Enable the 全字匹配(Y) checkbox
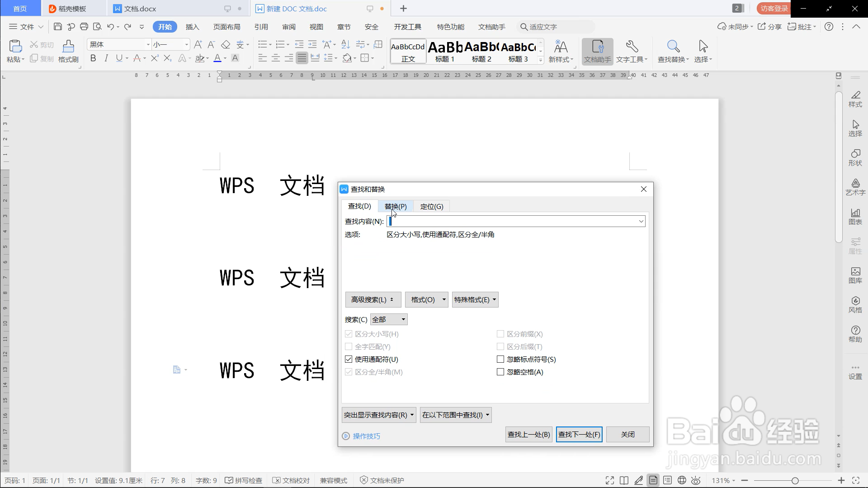 click(348, 346)
